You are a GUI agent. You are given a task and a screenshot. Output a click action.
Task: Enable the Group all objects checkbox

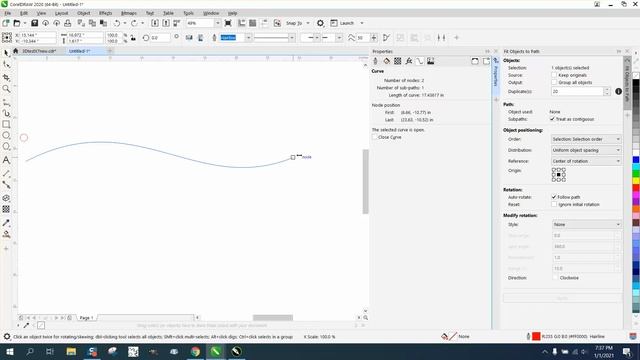(x=554, y=82)
